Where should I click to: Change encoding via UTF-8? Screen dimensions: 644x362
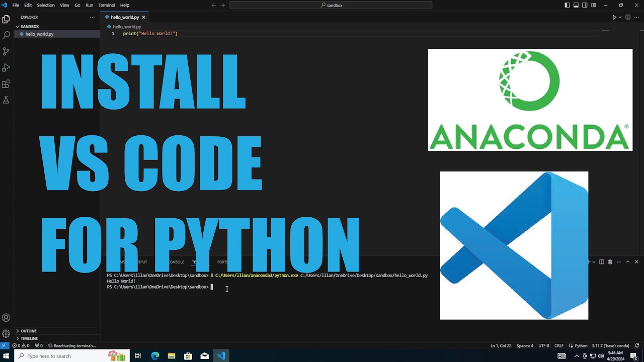click(544, 346)
